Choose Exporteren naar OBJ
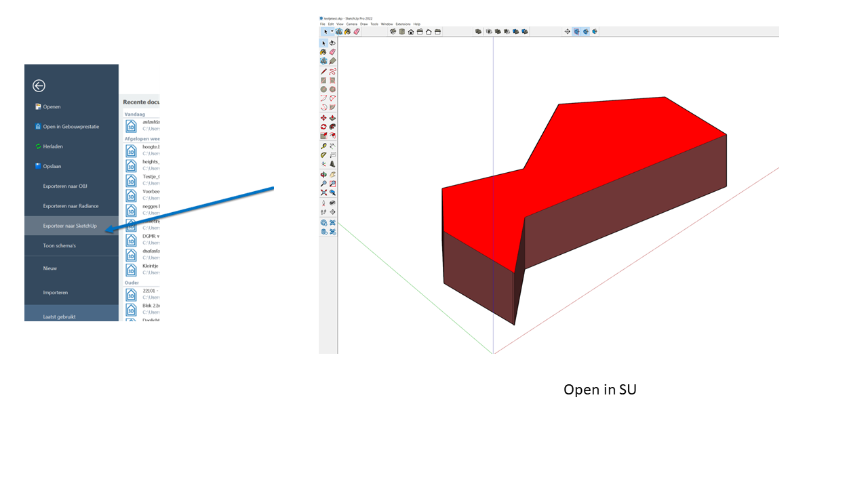This screenshot has height=488, width=868. pos(65,186)
